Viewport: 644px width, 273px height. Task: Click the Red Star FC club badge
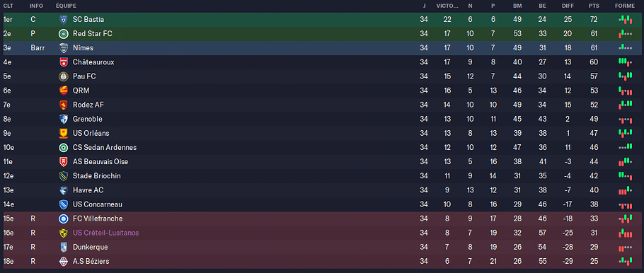(63, 34)
